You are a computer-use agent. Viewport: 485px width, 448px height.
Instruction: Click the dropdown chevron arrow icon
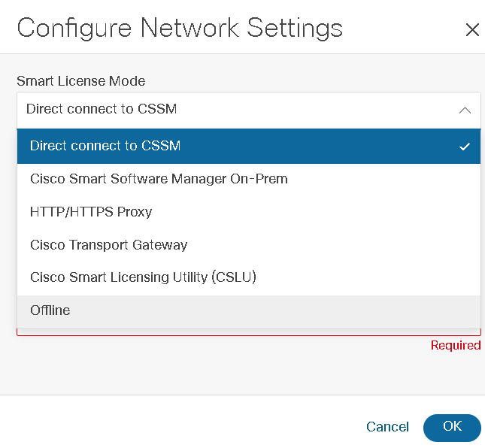pos(465,110)
